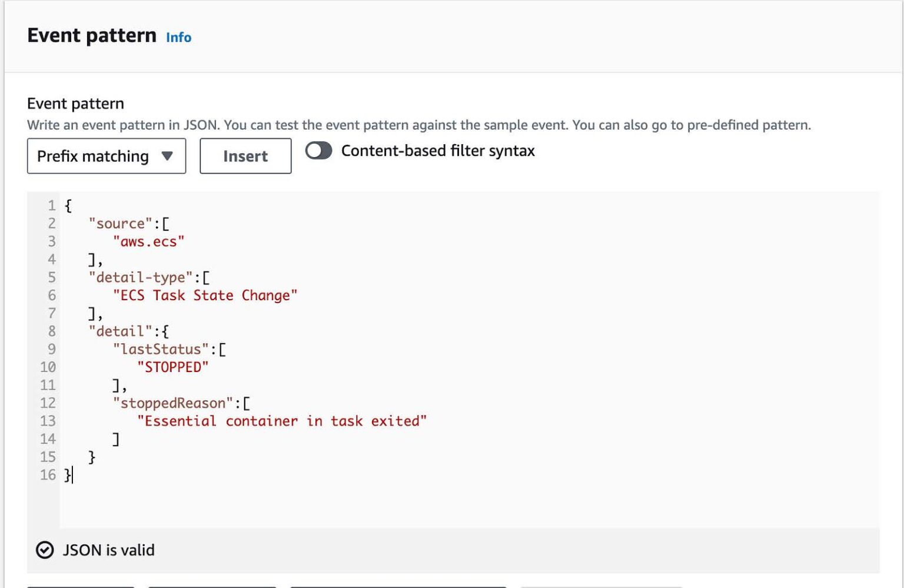Click the JSON is valid checkmark icon
This screenshot has width=904, height=588.
[45, 550]
